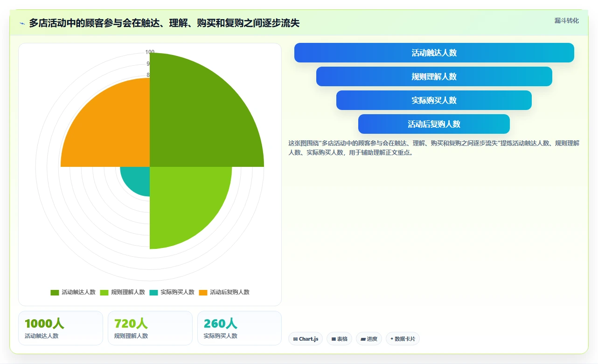This screenshot has height=364, width=598.
Task: Click the 720人 data card
Action: [150, 328]
